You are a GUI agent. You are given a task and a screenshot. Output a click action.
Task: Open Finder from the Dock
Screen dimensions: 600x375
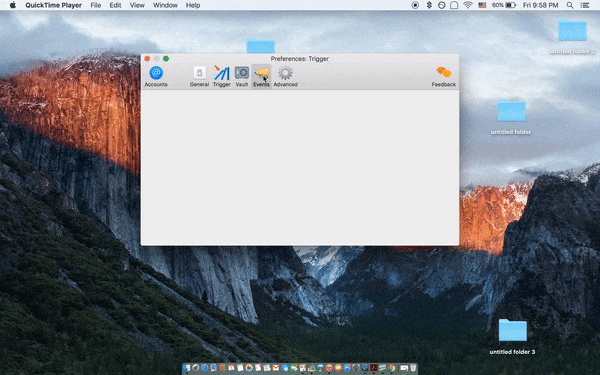tap(186, 368)
